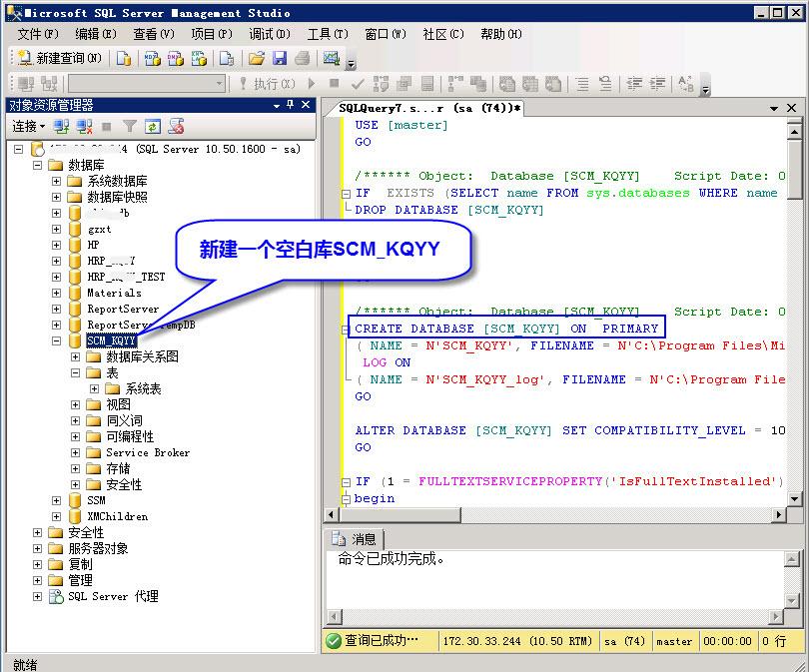This screenshot has width=809, height=672.
Task: Open the Tools (工具) menu
Action: (x=328, y=34)
